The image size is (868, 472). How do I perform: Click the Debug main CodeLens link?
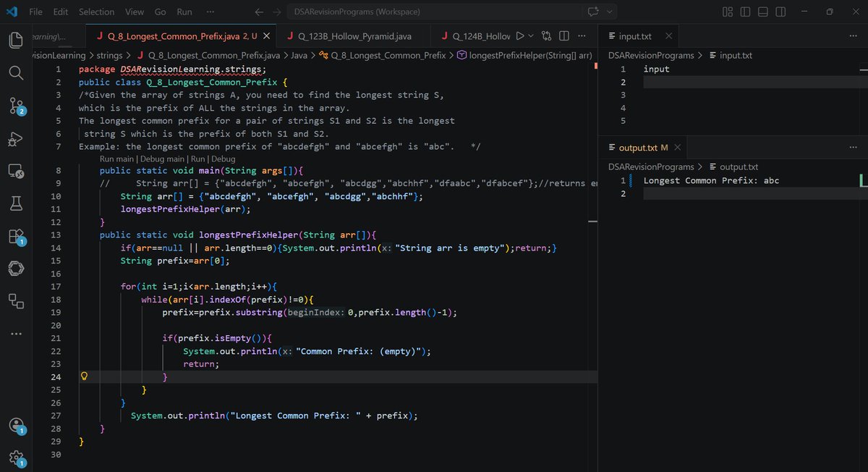(162, 159)
